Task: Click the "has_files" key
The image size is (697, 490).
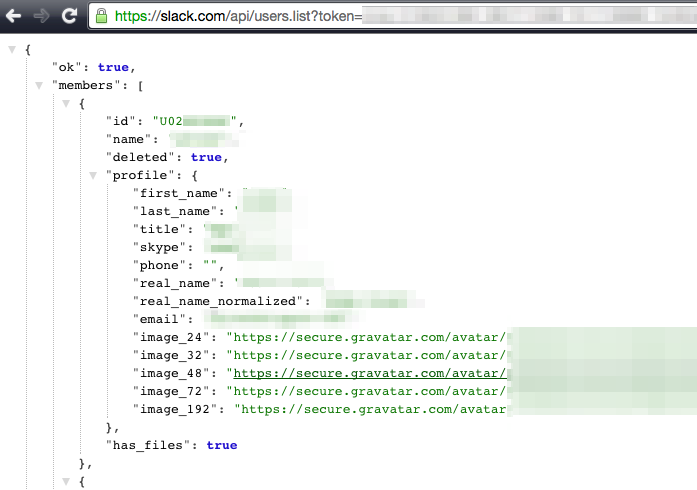Action: point(148,446)
